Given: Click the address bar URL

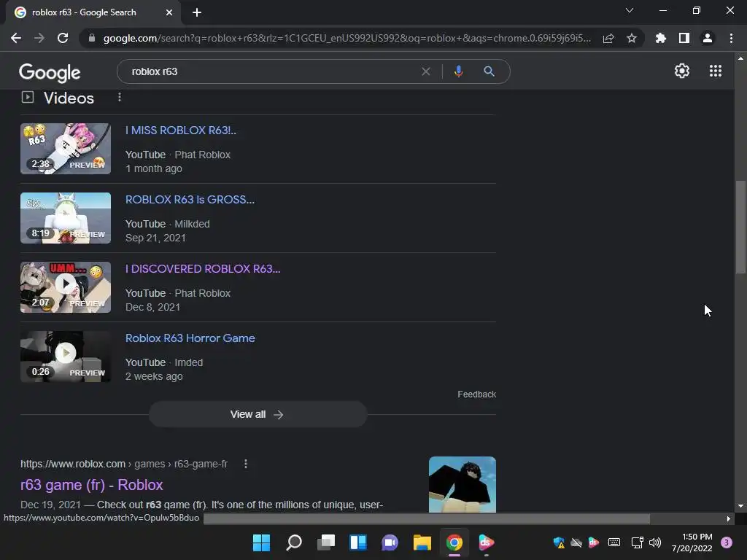Looking at the screenshot, I should click(347, 38).
